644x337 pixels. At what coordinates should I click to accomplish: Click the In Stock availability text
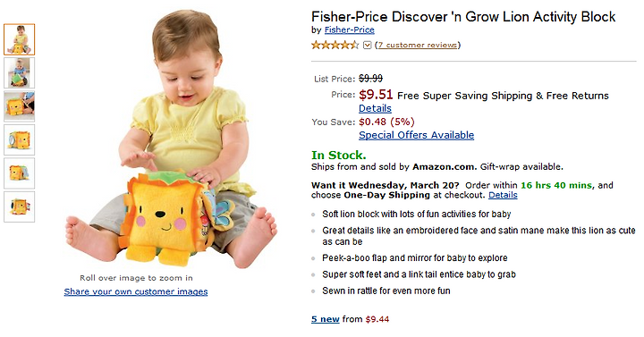coord(338,156)
